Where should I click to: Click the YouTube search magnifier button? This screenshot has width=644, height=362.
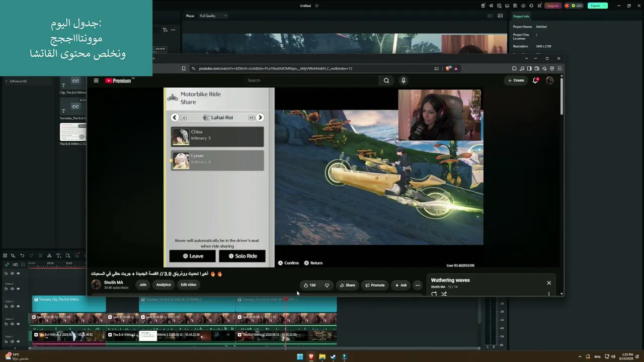pyautogui.click(x=386, y=80)
